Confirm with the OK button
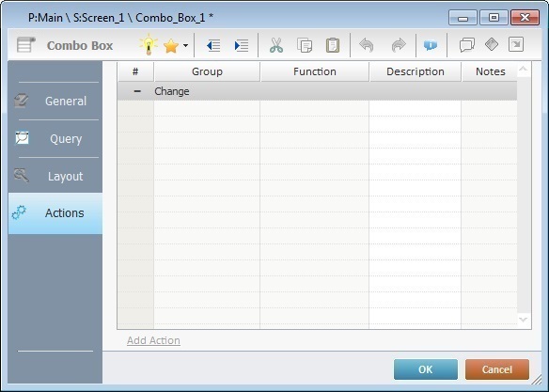This screenshot has width=549, height=392. [426, 369]
